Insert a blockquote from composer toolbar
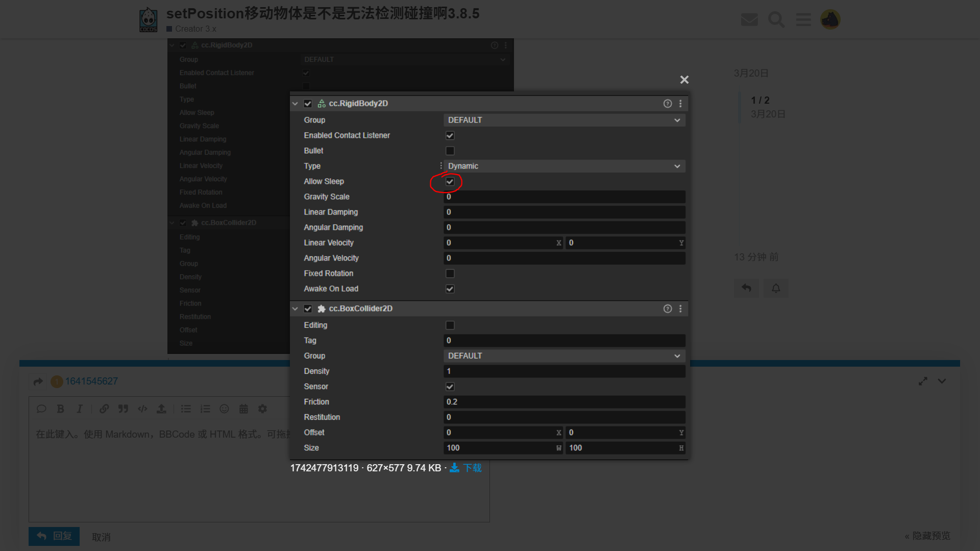The height and width of the screenshot is (551, 980). point(123,409)
